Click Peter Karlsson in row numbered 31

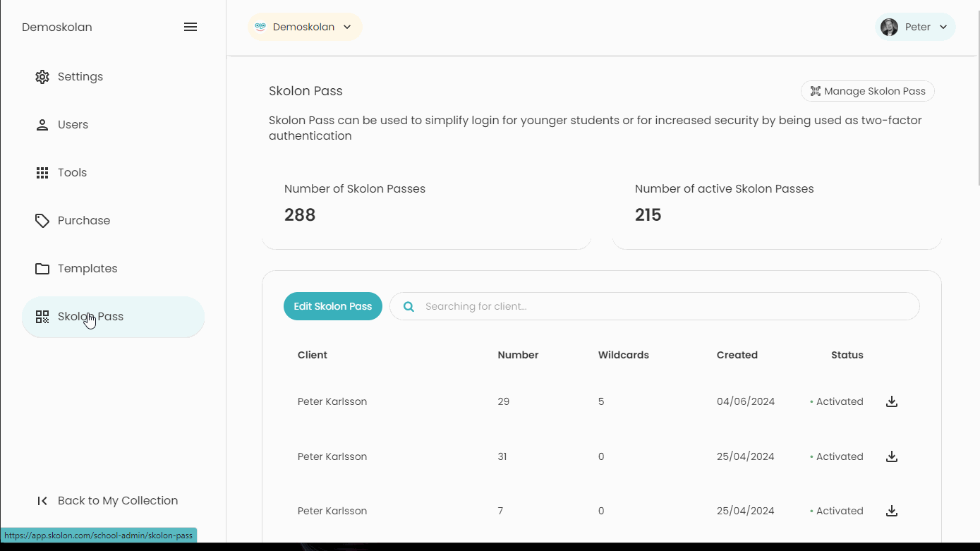pos(332,456)
